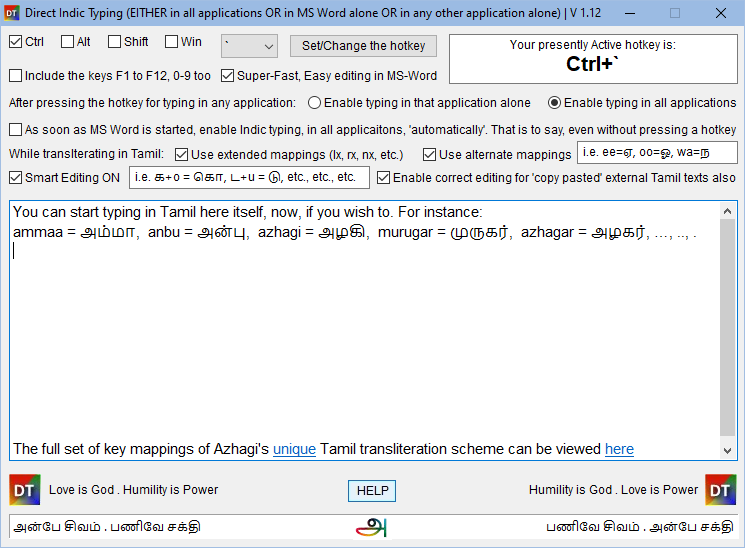Click the Tamil text 'பணிவே சிவம் . அன்பே சக்தி'

tap(640, 527)
